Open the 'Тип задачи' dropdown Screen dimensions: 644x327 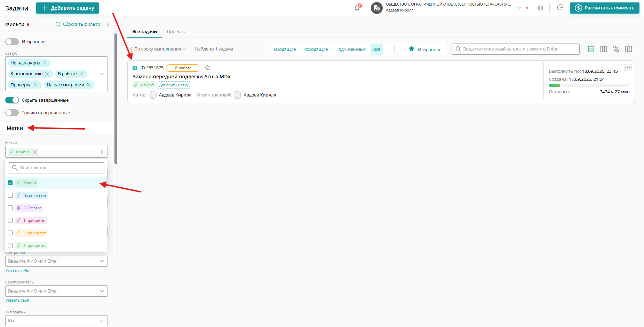[56, 320]
